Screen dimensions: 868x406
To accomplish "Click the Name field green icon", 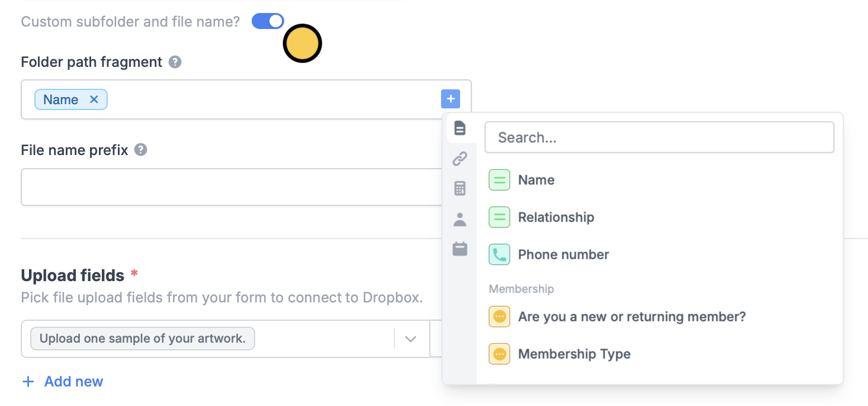I will pyautogui.click(x=499, y=179).
